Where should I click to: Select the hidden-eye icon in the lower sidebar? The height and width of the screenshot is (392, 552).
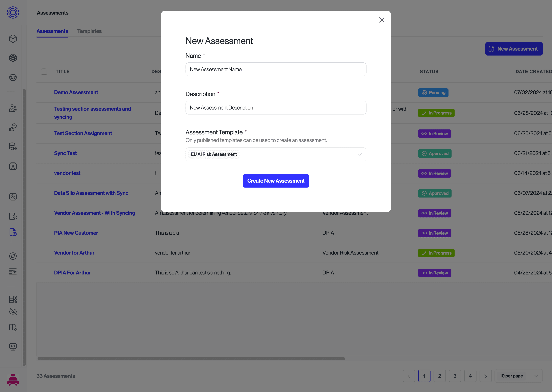(13, 311)
